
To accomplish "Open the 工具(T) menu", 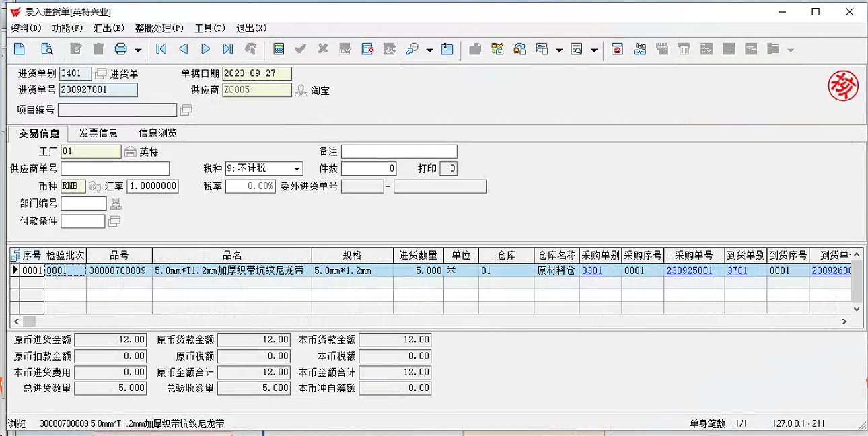I will coord(209,28).
